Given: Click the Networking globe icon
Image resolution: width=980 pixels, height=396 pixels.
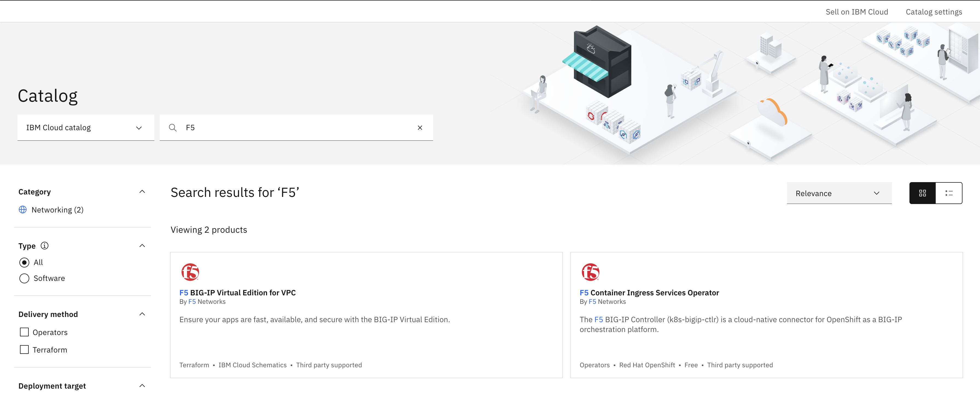Looking at the screenshot, I should (23, 209).
